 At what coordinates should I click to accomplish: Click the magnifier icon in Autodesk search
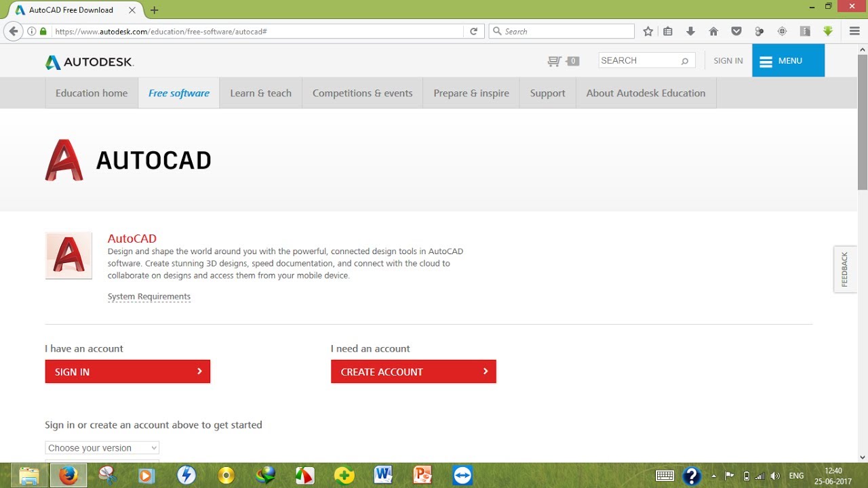685,61
